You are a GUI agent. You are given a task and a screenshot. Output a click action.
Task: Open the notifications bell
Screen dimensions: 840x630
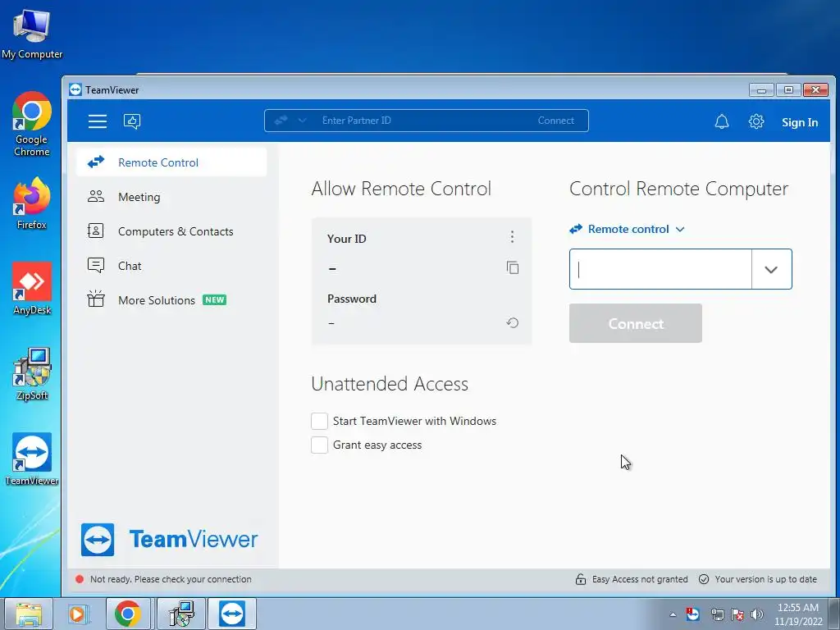[722, 121]
